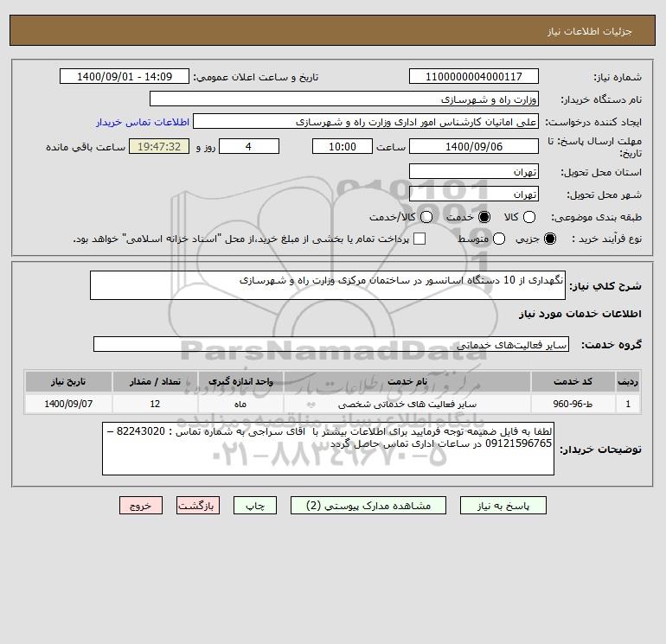This screenshot has width=666, height=644.
Task: Select the متوسط purchase type radio
Action: (499, 239)
